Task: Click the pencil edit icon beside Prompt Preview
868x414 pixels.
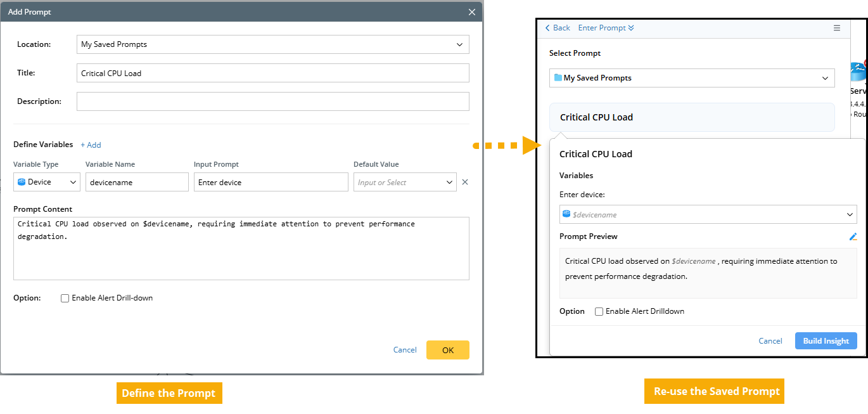Action: pos(853,236)
